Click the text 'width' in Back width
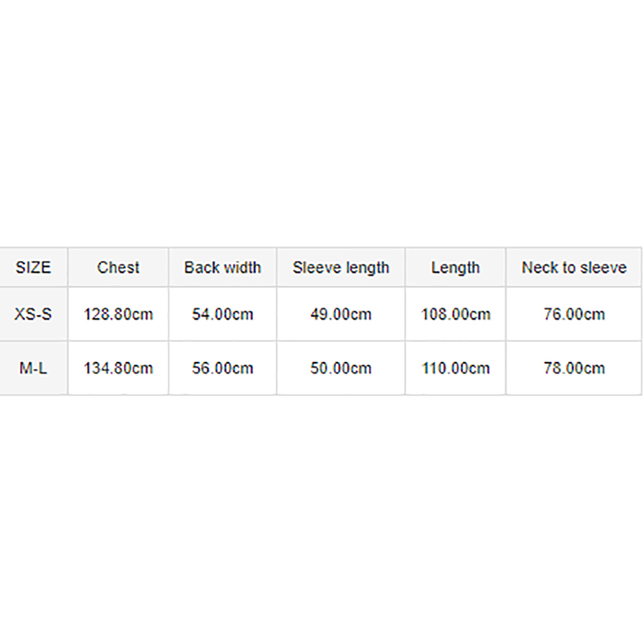The image size is (644, 644). point(242,267)
